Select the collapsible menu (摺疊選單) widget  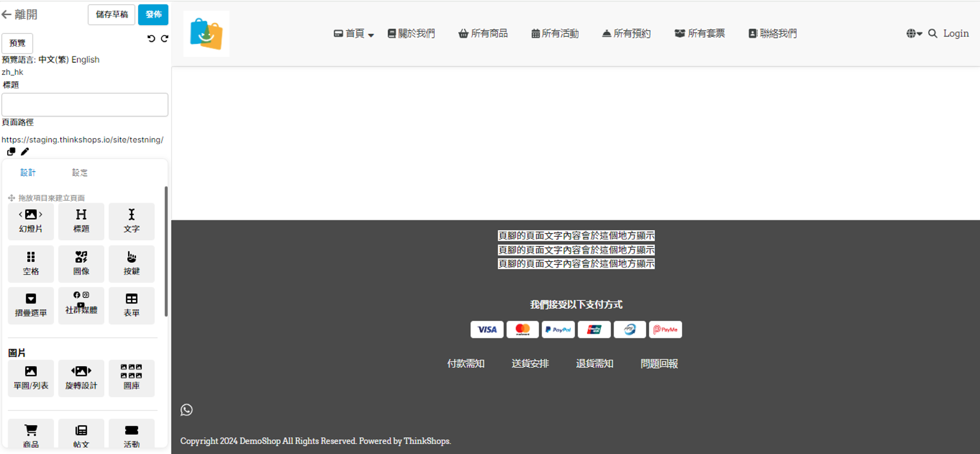31,305
